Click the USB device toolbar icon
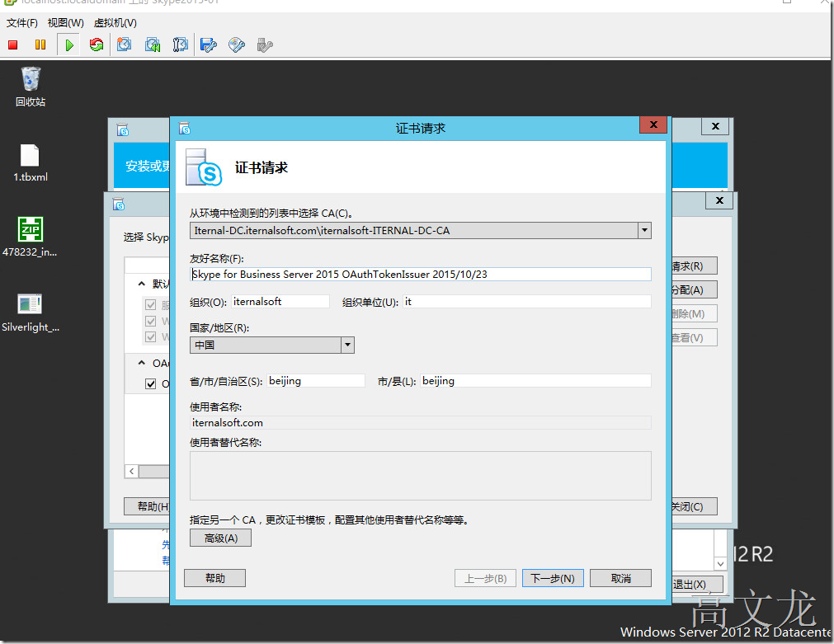834x644 pixels. coord(265,45)
